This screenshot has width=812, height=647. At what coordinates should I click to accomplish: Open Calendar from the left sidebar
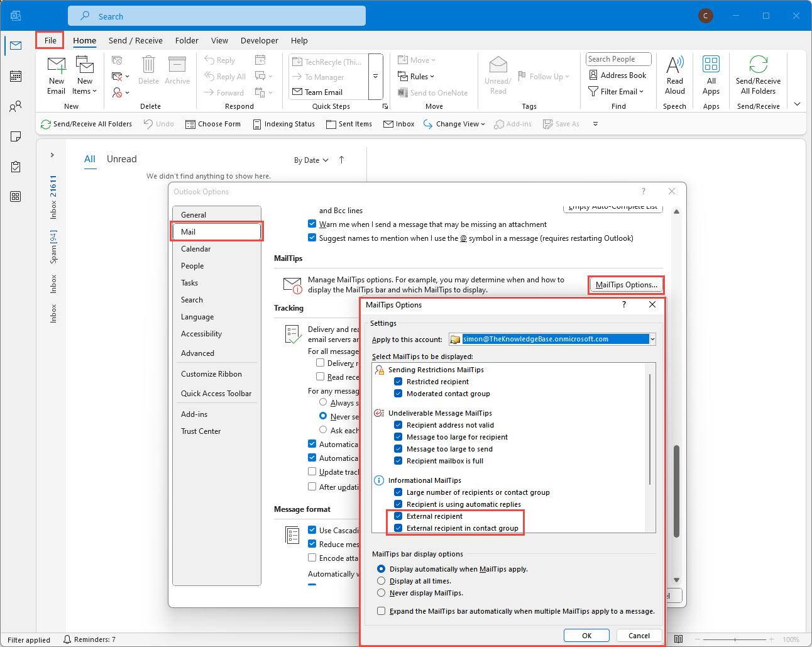tap(16, 76)
